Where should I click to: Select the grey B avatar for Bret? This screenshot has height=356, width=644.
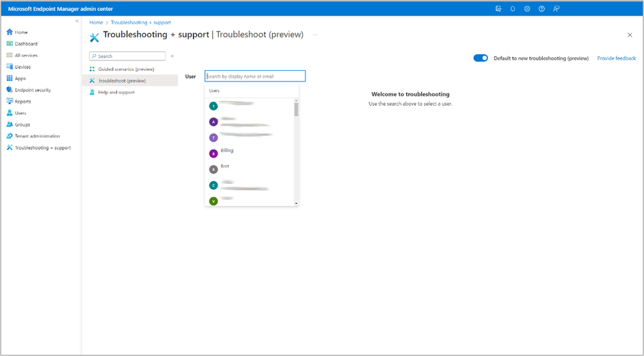[213, 169]
